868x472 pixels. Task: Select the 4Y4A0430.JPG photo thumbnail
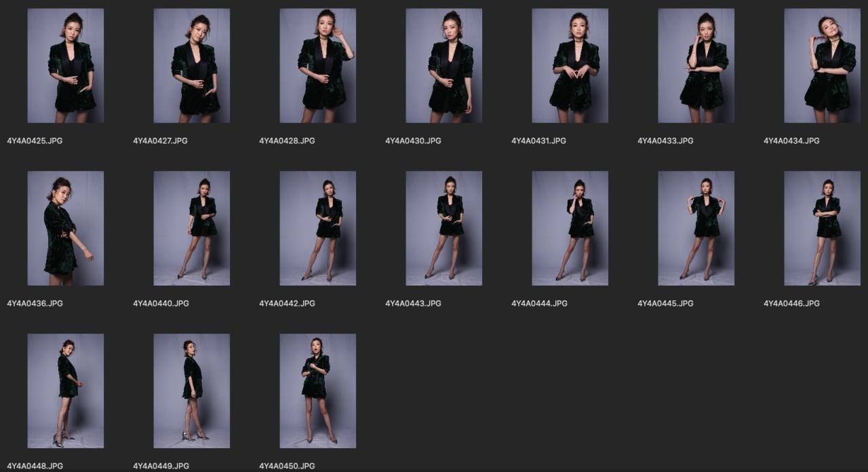pyautogui.click(x=444, y=66)
